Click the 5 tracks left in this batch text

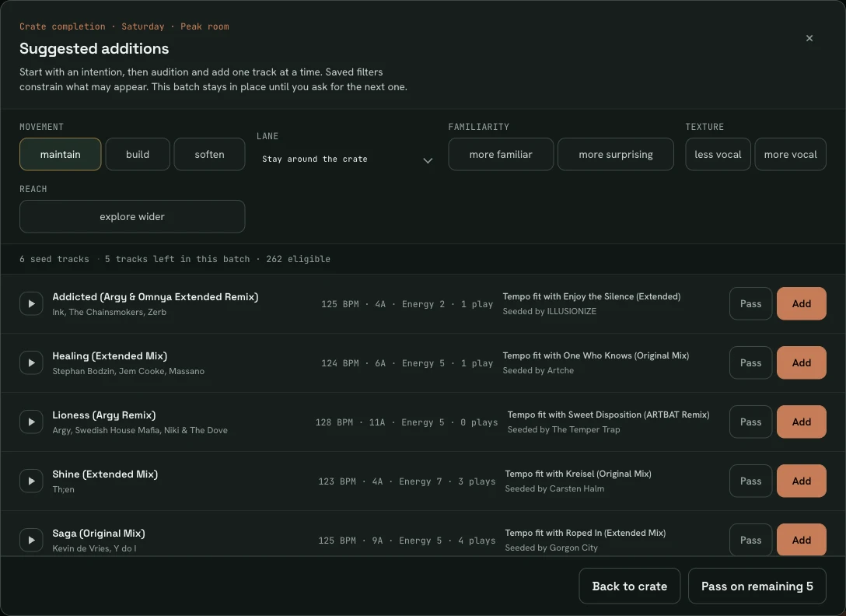(x=177, y=259)
